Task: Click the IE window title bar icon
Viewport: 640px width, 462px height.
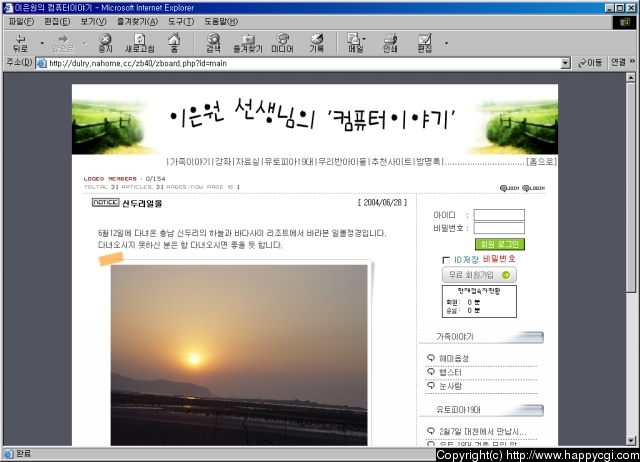Action: [x=7, y=8]
